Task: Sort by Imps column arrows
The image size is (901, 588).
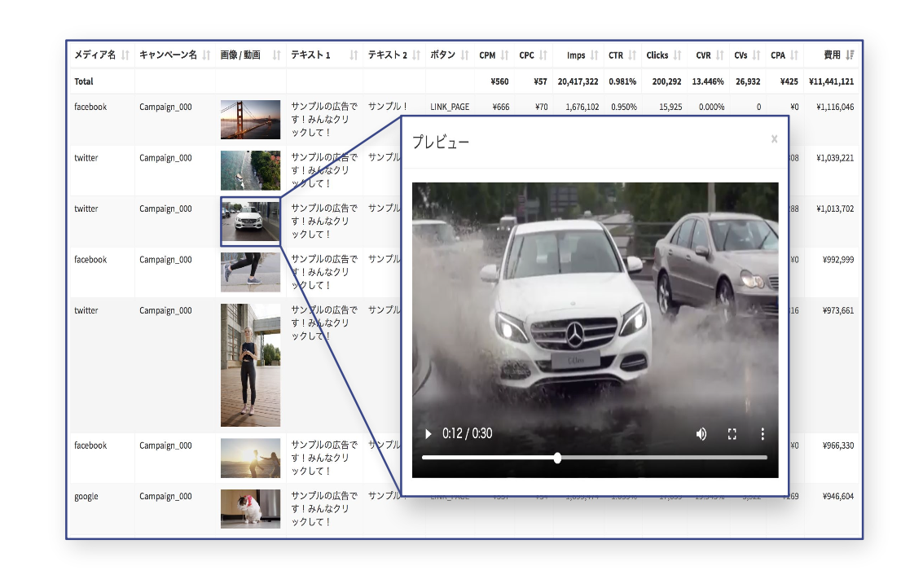Action: point(594,55)
